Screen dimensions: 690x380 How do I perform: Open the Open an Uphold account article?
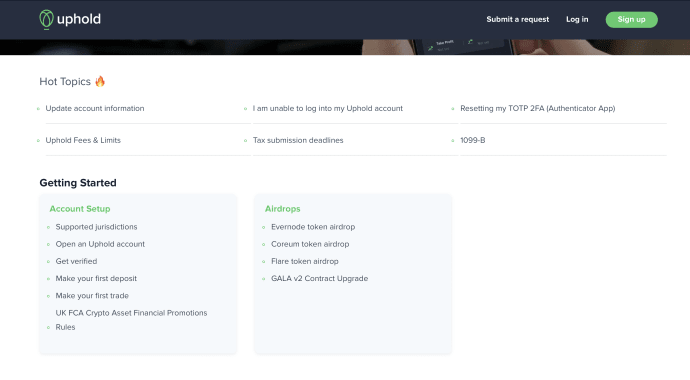(100, 244)
